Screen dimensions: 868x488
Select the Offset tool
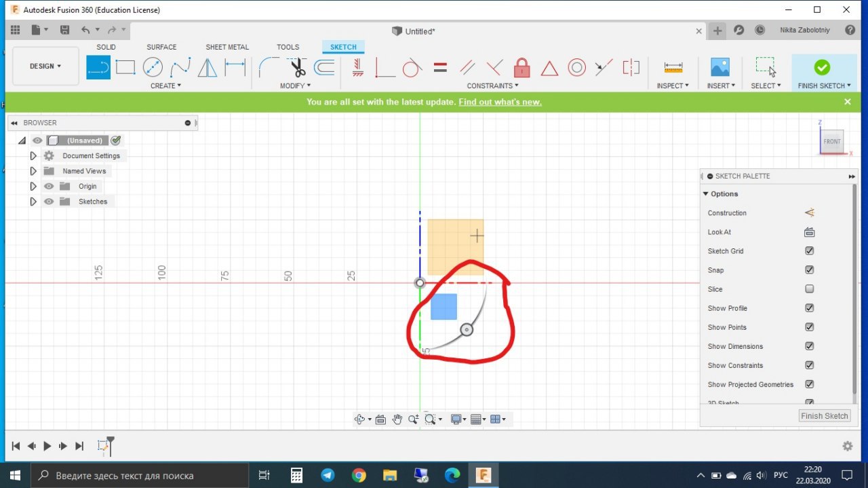[324, 67]
